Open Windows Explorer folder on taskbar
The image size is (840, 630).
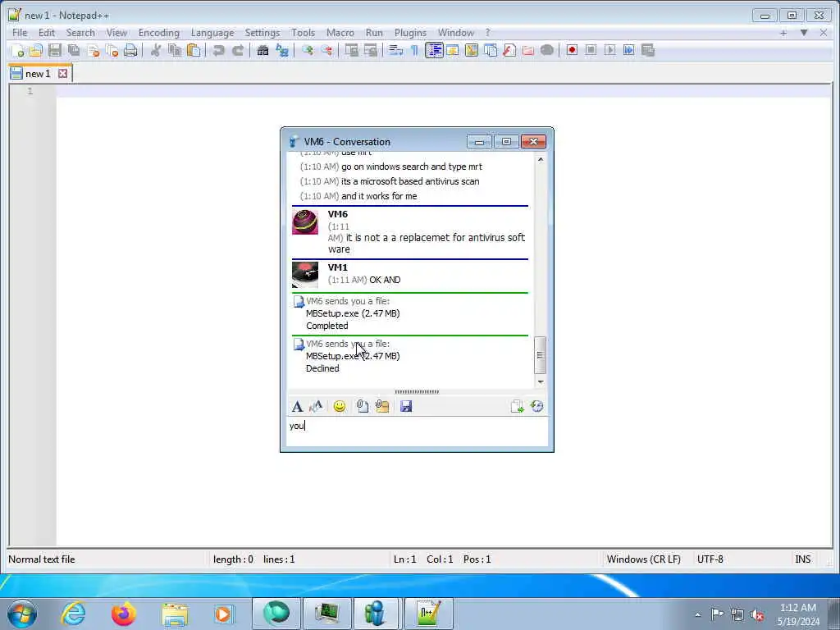point(175,614)
